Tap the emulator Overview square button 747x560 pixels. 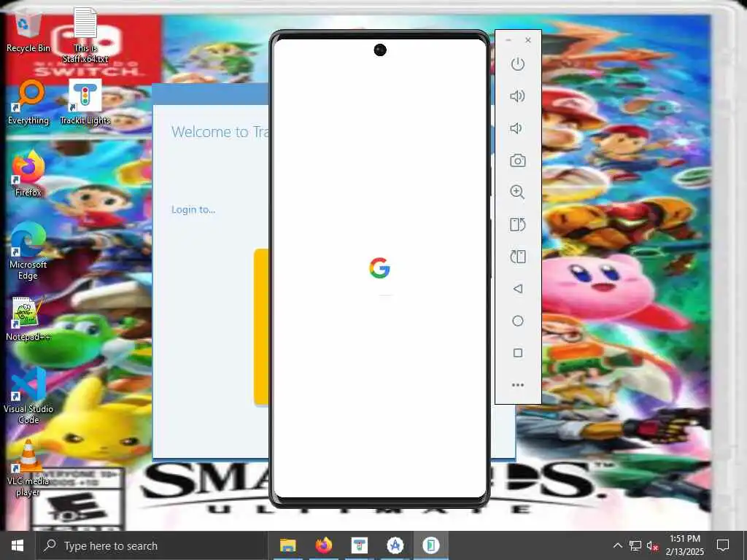518,353
